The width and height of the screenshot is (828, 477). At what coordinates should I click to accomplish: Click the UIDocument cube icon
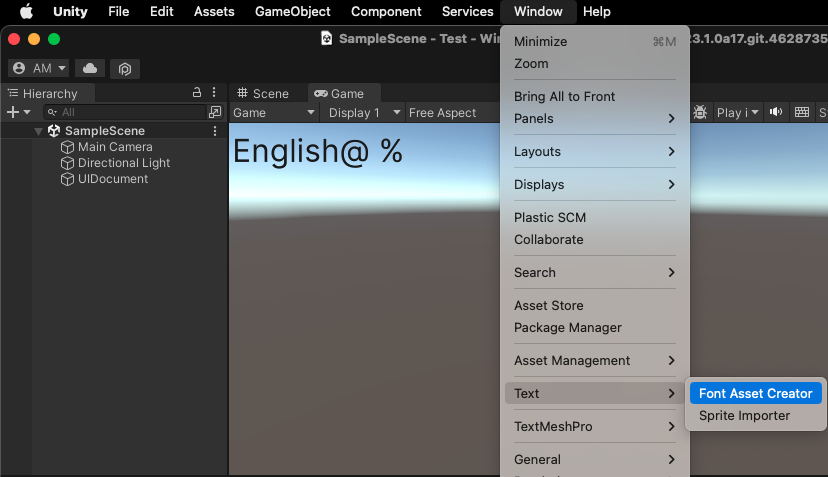point(67,179)
